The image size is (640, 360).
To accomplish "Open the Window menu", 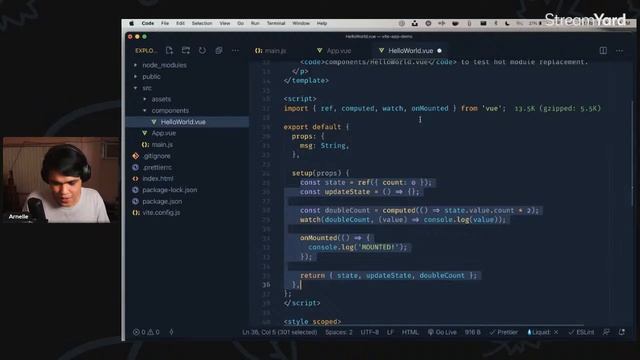I will point(301,23).
